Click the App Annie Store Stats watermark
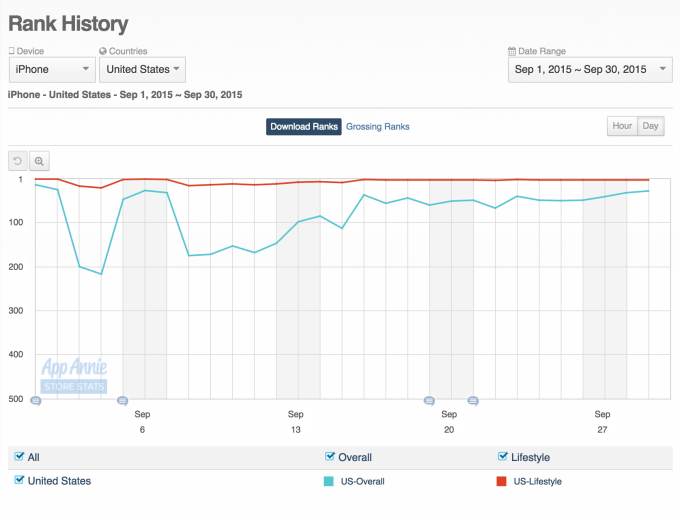The width and height of the screenshot is (680, 521). [74, 376]
